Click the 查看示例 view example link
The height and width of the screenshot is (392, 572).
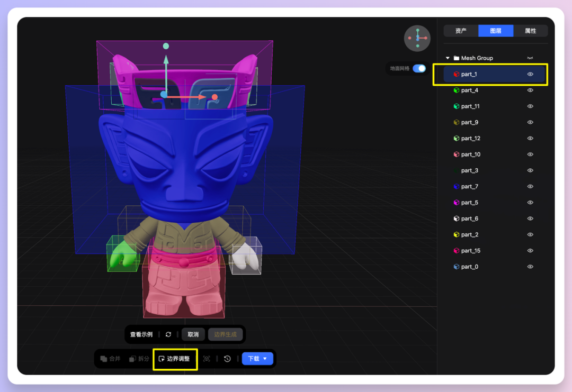pyautogui.click(x=141, y=334)
